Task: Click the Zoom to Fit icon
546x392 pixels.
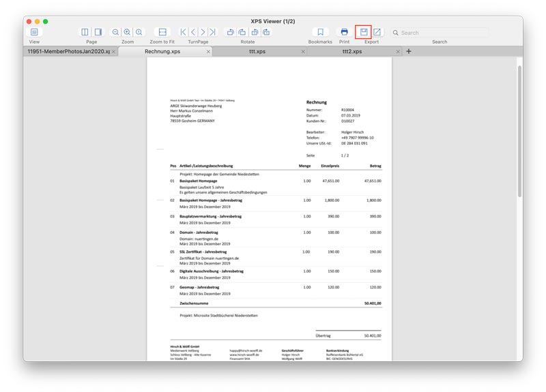Action: click(162, 32)
